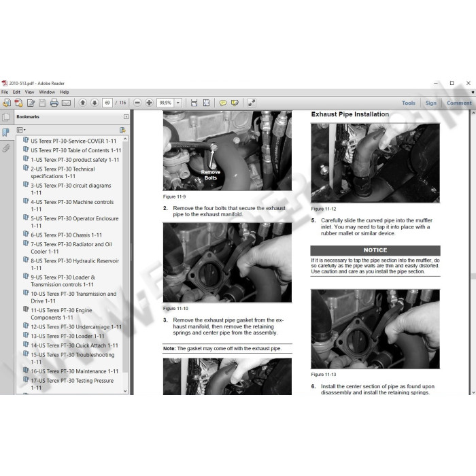Click the fit one full page icon

(x=207, y=103)
